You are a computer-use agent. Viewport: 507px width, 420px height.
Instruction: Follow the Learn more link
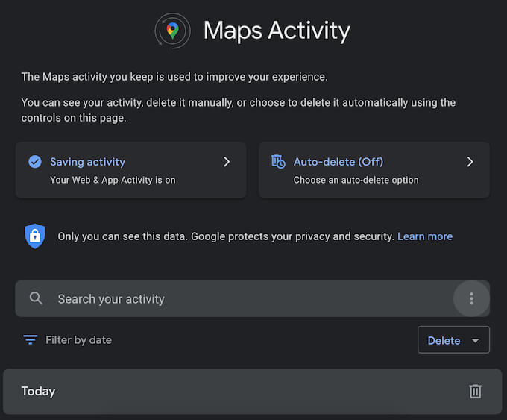[x=425, y=236]
